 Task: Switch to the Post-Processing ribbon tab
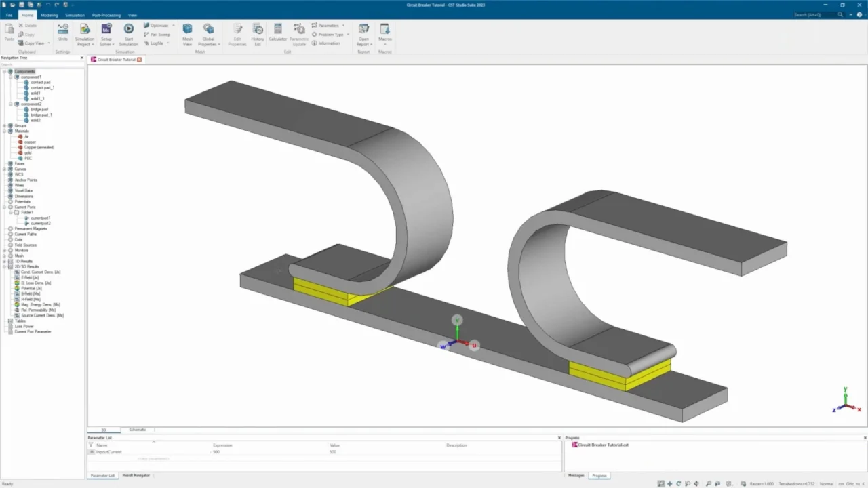(x=105, y=15)
